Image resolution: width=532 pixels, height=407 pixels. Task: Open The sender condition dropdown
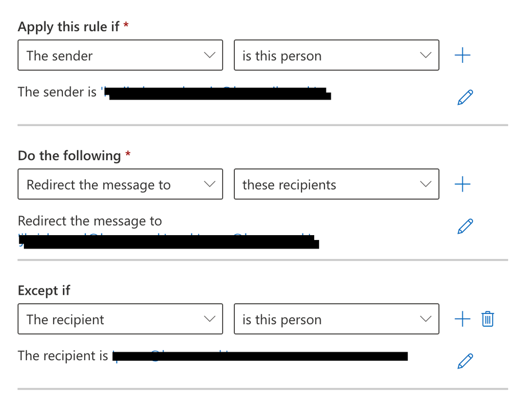click(x=120, y=55)
